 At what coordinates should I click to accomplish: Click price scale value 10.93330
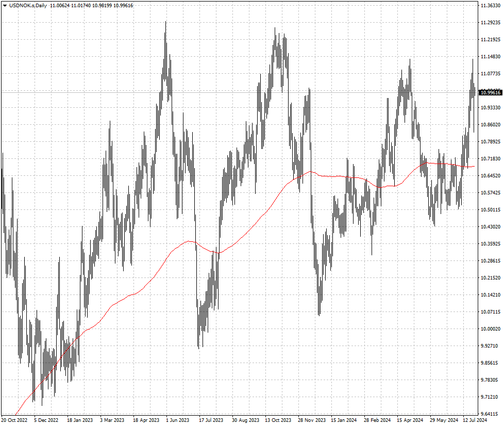(x=491, y=107)
